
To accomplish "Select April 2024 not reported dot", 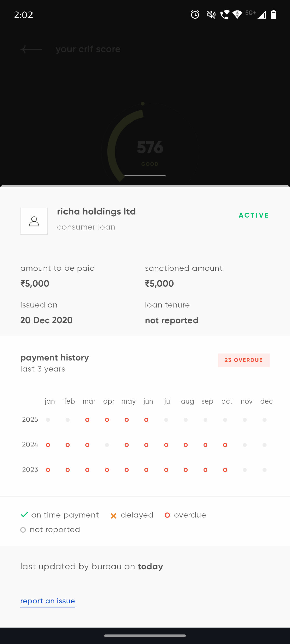I will tap(107, 445).
